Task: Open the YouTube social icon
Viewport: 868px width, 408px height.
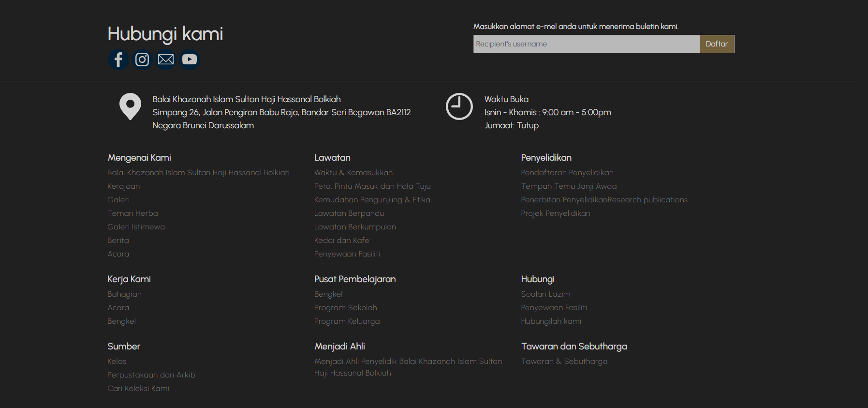Action: [x=190, y=60]
